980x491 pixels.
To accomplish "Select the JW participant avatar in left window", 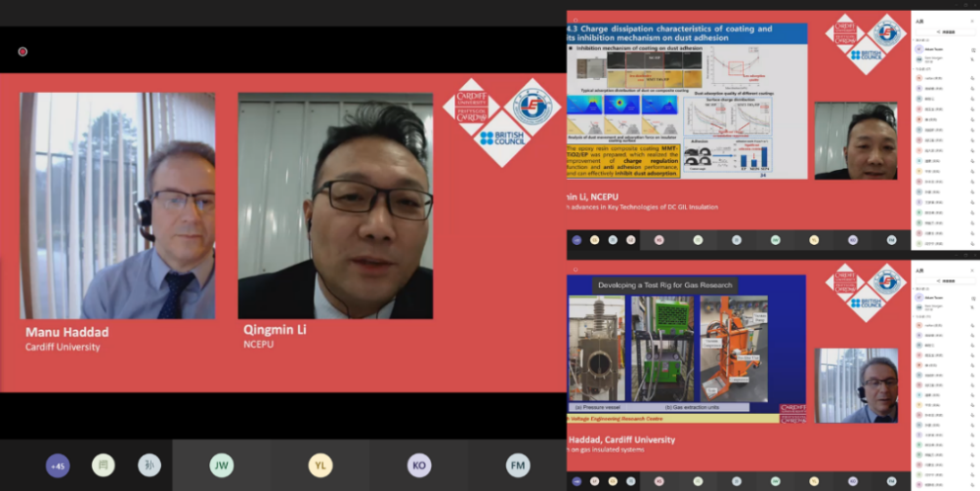I will pyautogui.click(x=222, y=466).
